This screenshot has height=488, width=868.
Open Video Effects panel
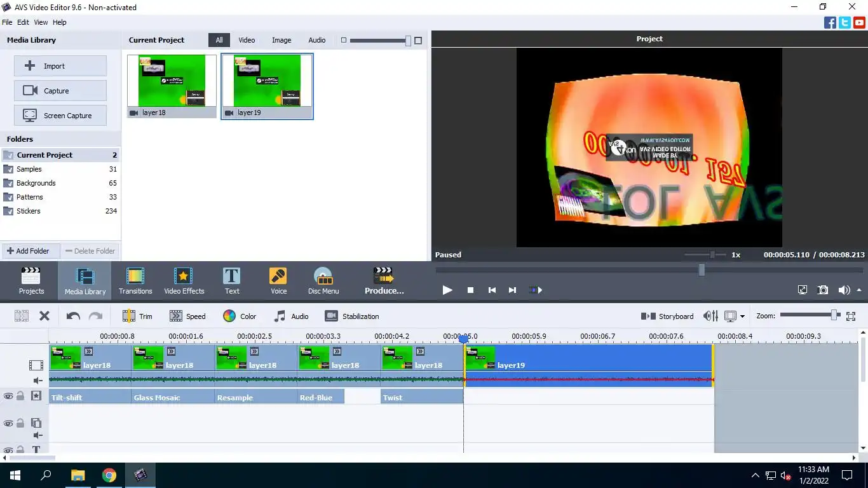[184, 281]
